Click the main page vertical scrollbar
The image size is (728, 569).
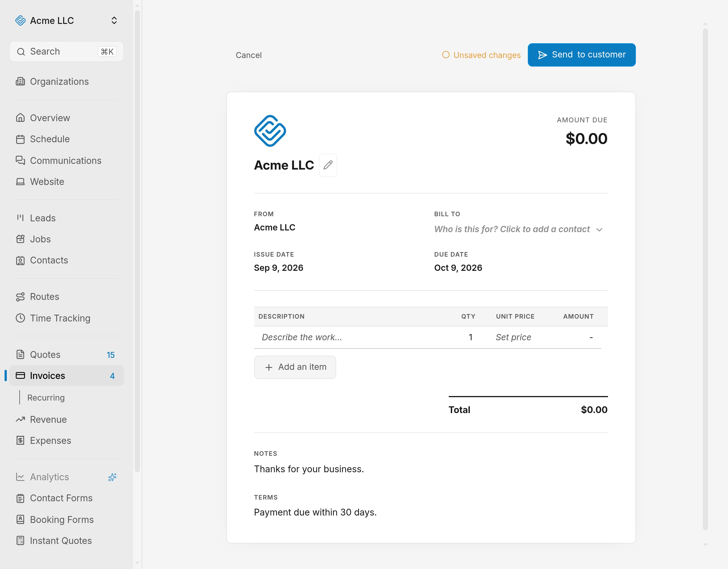[705, 279]
